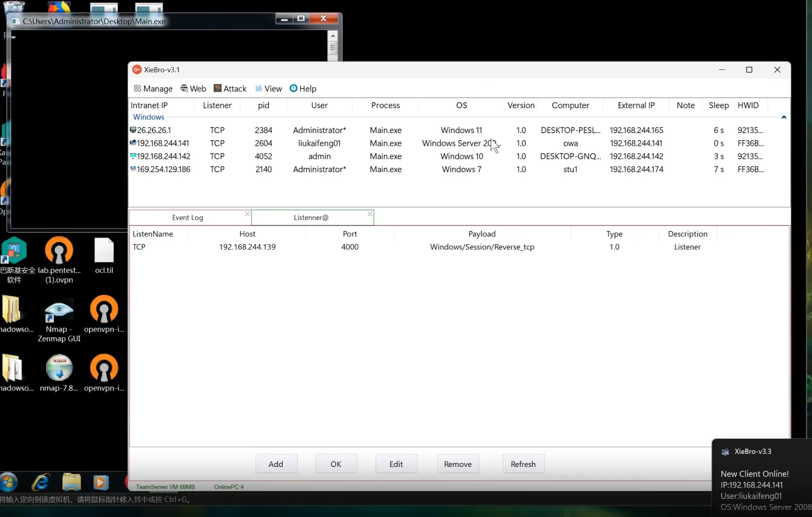Screen dimensions: 812x517
Task: Select the Listenner@ tab
Action: coord(311,217)
